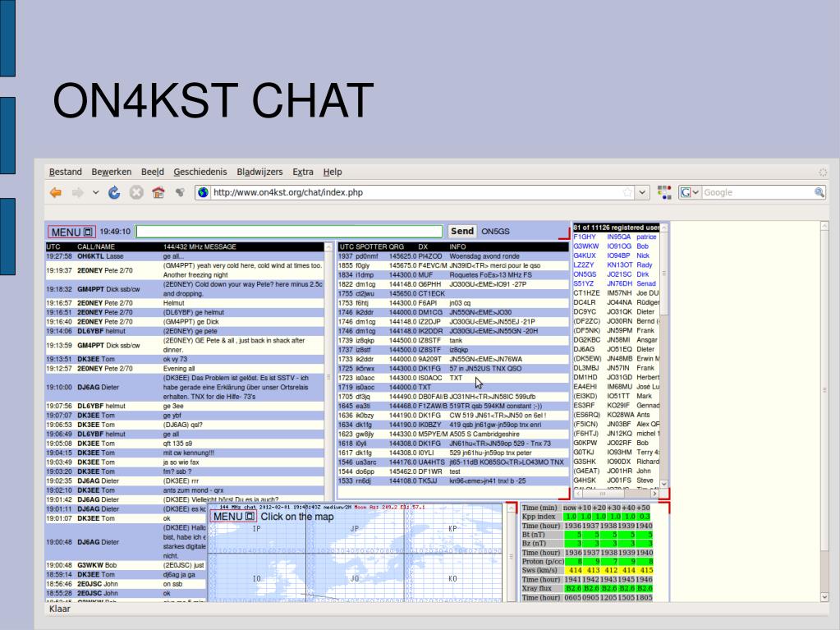Go forward with the forward arrow
The image size is (840, 630).
click(x=78, y=192)
